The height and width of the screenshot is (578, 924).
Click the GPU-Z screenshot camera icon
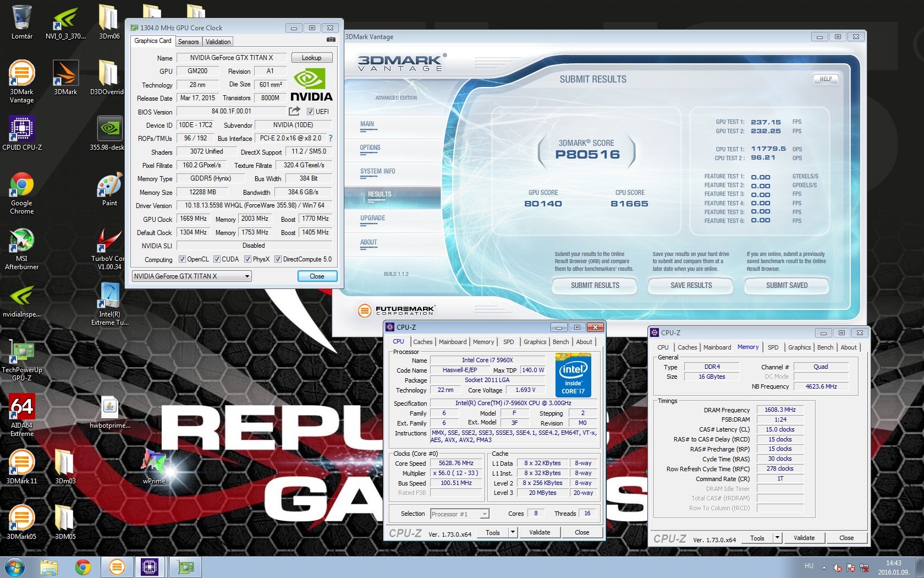[331, 40]
